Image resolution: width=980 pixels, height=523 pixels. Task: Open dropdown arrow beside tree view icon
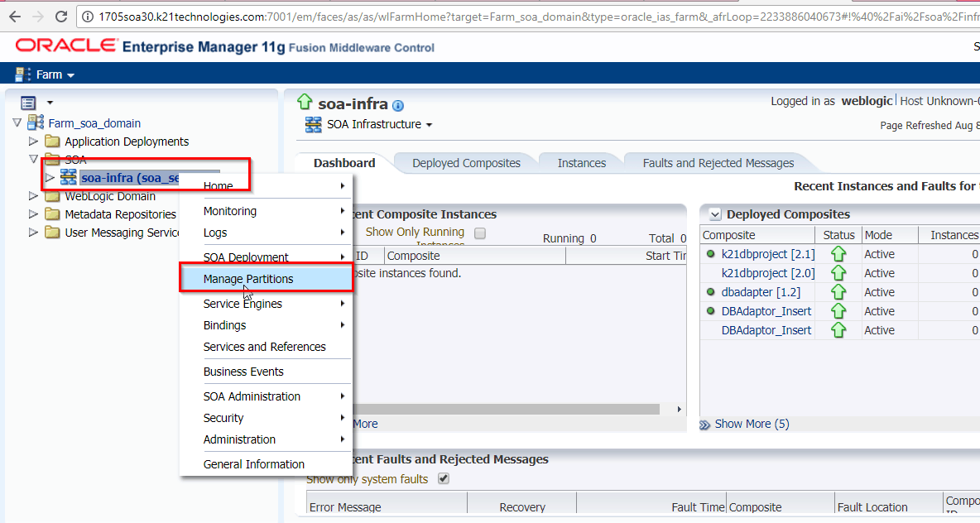(x=50, y=103)
